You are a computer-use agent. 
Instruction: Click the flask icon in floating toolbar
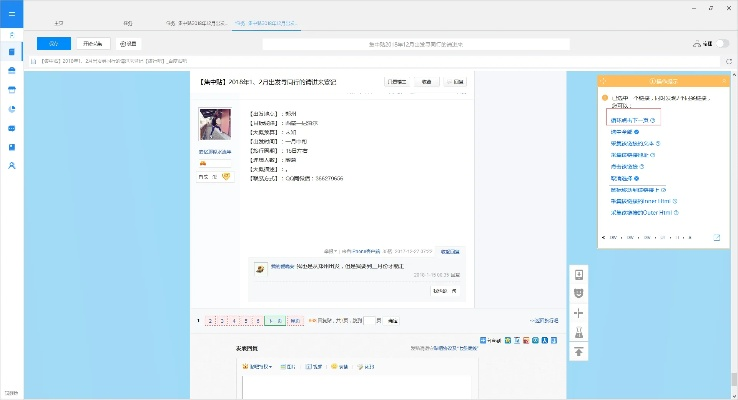tap(579, 333)
